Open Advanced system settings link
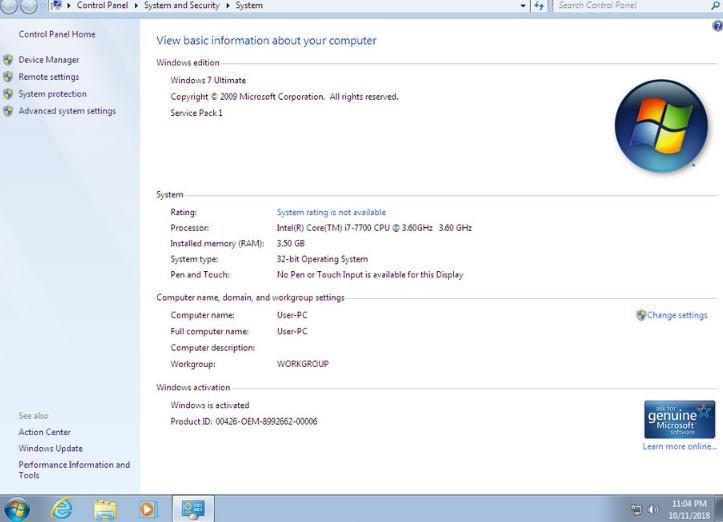The width and height of the screenshot is (723, 522). [67, 111]
